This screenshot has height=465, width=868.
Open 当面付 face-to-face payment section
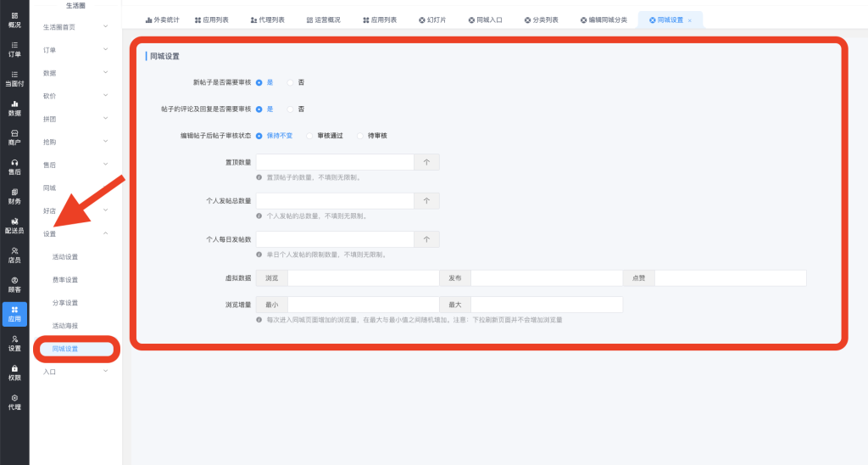[x=14, y=79]
